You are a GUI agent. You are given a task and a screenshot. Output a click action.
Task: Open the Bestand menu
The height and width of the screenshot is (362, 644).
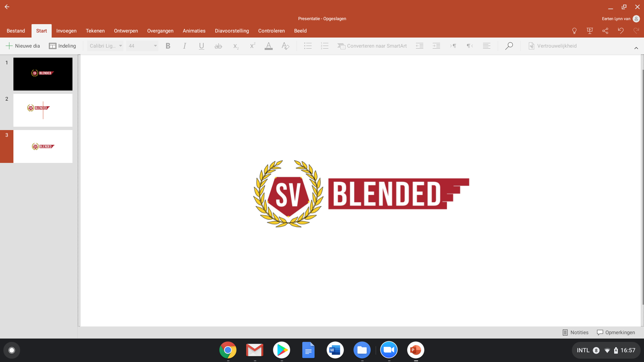[16, 31]
